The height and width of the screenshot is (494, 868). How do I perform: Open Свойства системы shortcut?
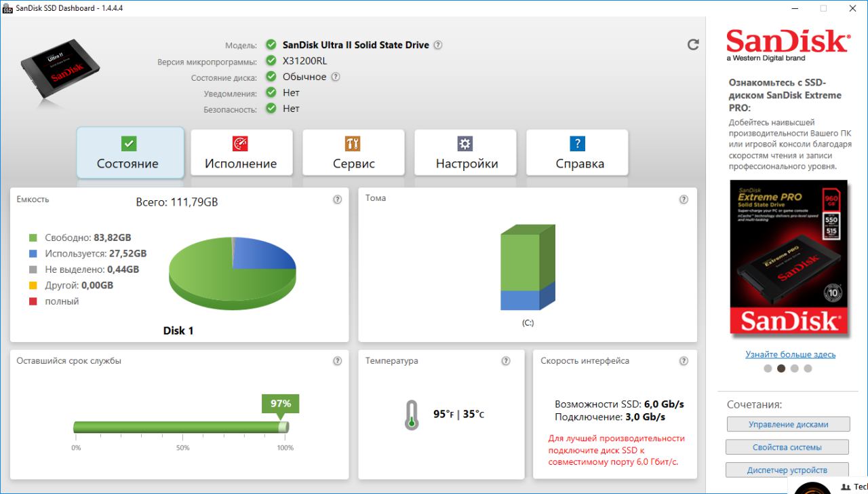[787, 447]
